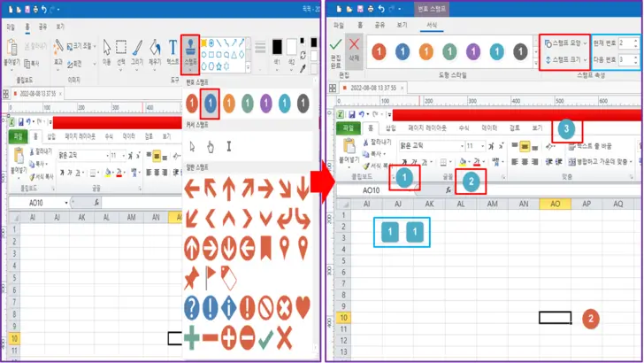Close the 2022-08-08 document tab in right window
Screen dimensions: 644x363
(x=402, y=88)
